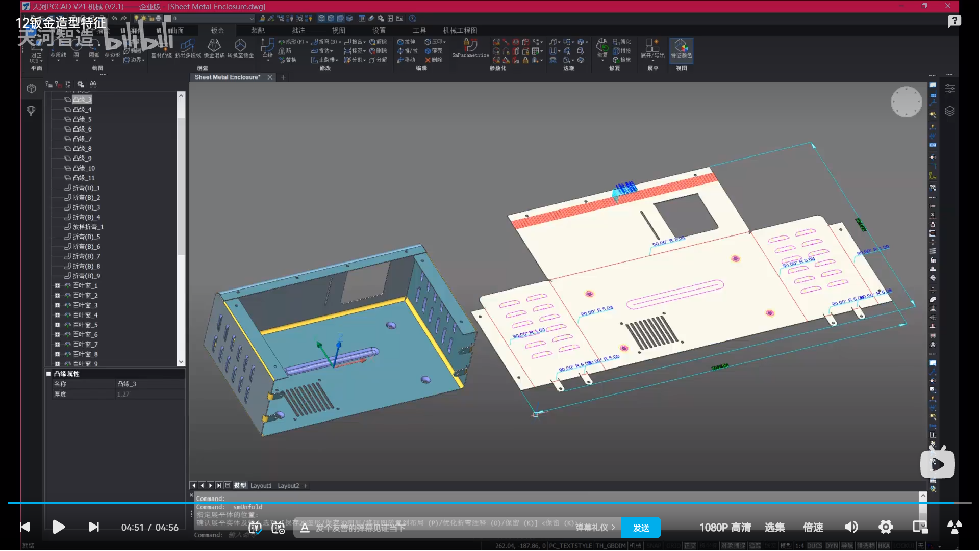The height and width of the screenshot is (551, 980).
Task: Click the undo arrow in quick toolbar
Action: coord(114,18)
